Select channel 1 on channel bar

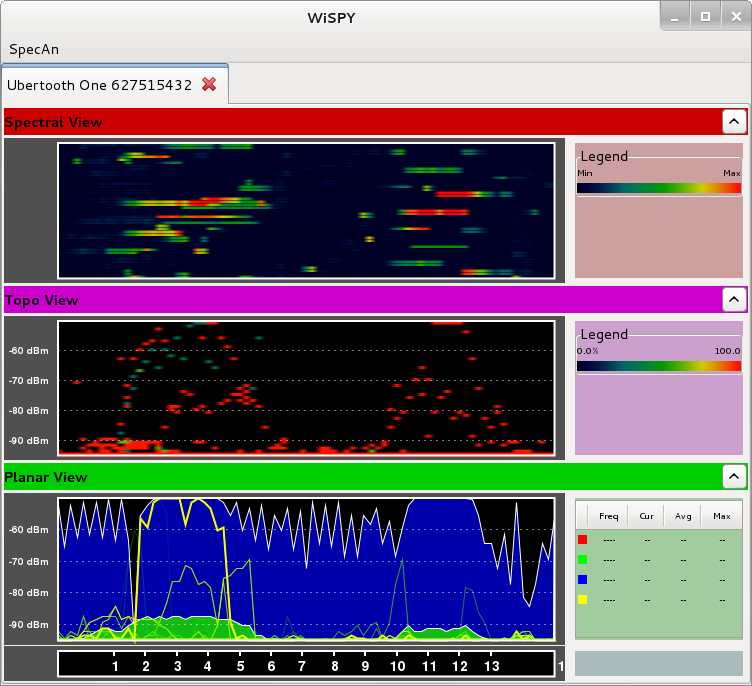115,666
